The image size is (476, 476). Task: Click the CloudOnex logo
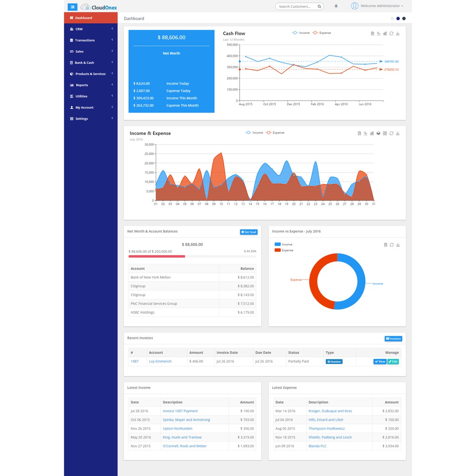click(x=99, y=7)
